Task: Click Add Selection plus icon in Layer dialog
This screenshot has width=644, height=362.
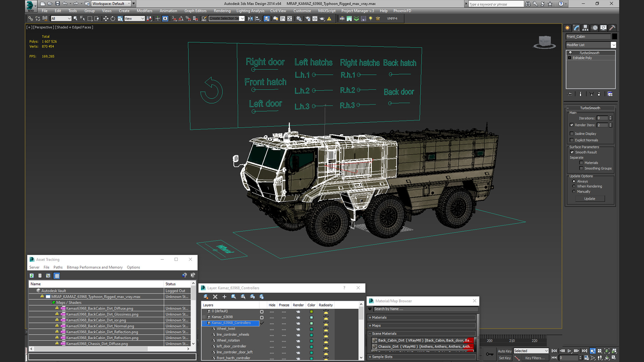Action: [x=224, y=297]
